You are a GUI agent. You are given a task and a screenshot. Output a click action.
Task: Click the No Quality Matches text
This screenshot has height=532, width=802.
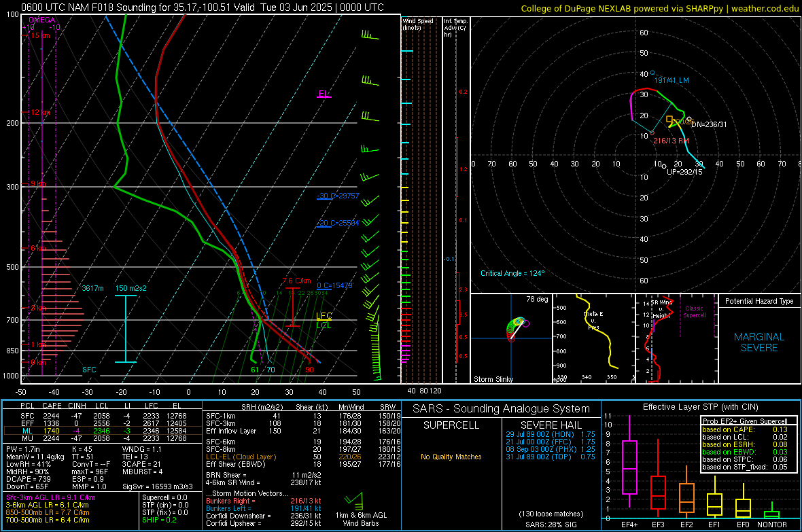tap(451, 457)
